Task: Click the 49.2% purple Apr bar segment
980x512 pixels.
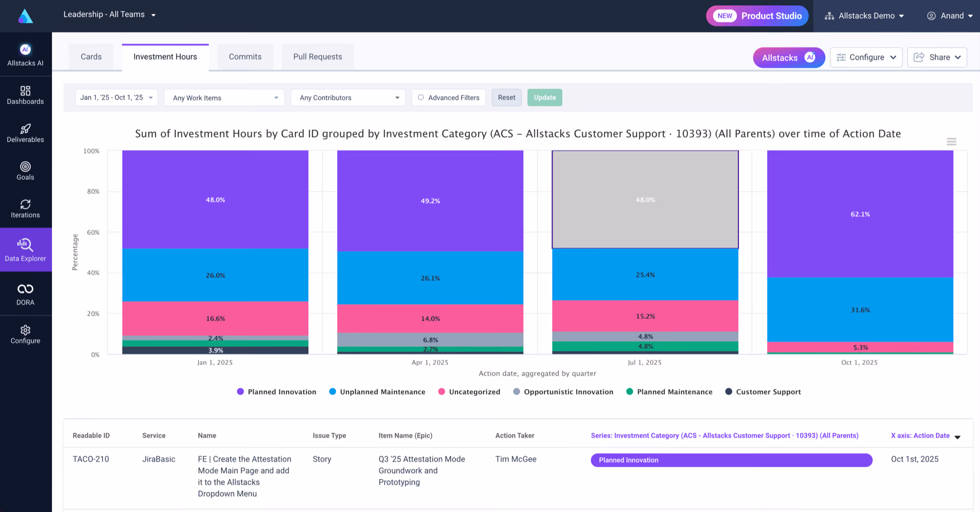Action: coord(430,201)
